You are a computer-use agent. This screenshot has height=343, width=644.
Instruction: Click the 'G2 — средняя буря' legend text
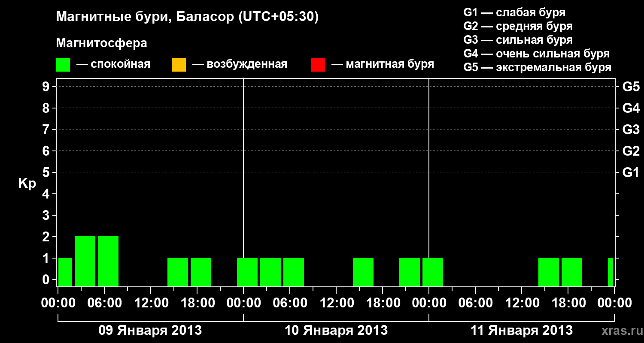(518, 26)
